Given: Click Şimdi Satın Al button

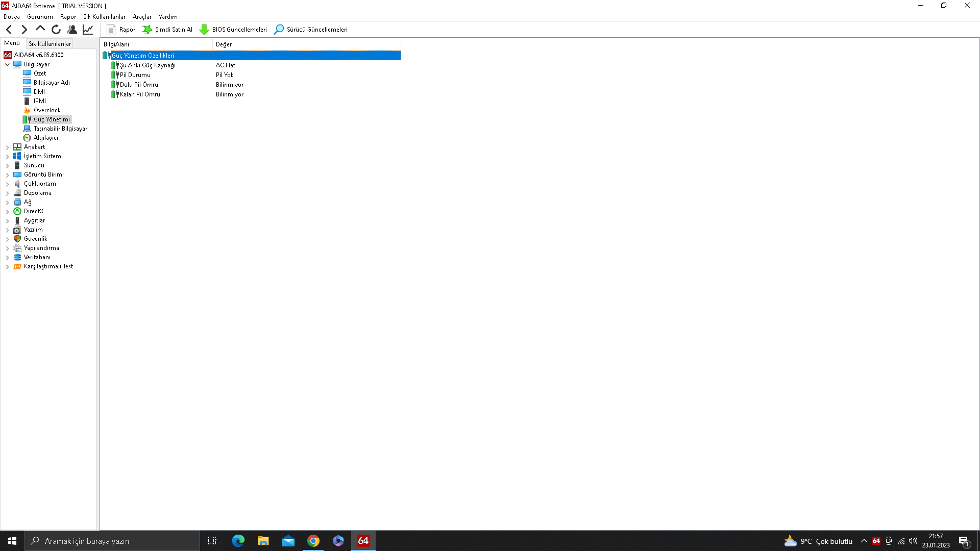Looking at the screenshot, I should (167, 30).
